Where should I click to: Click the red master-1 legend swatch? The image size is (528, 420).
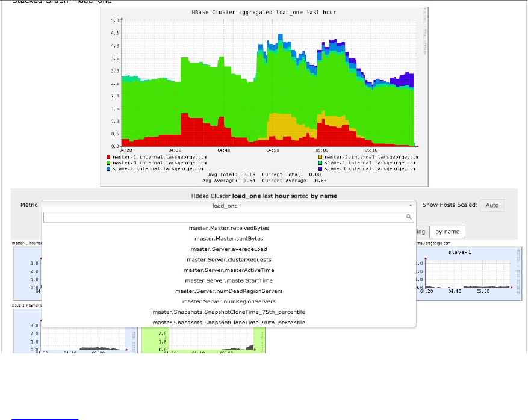108,157
